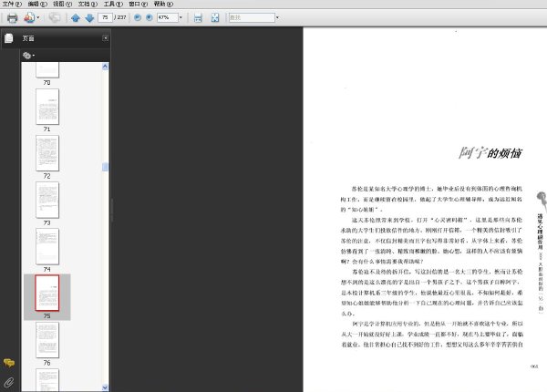Open the 文件 (File) menu
Viewport: 547px width, 392px height.
tap(12, 4)
